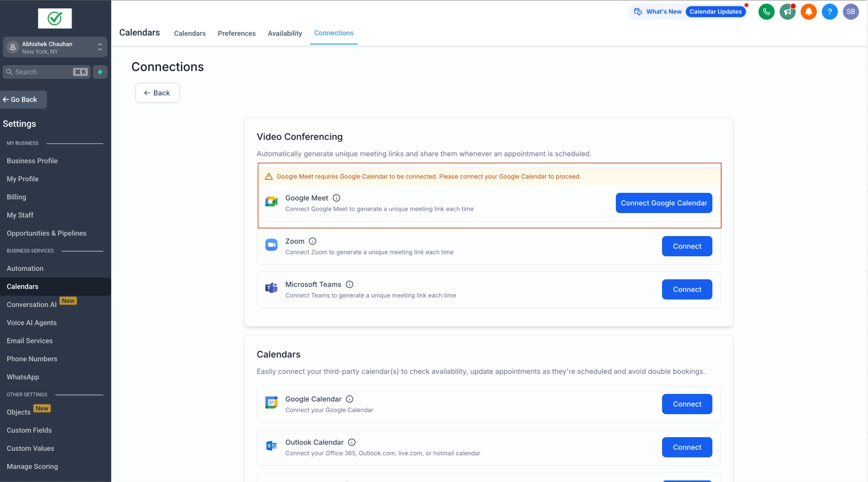Open Automation settings
This screenshot has width=868, height=482.
(25, 269)
